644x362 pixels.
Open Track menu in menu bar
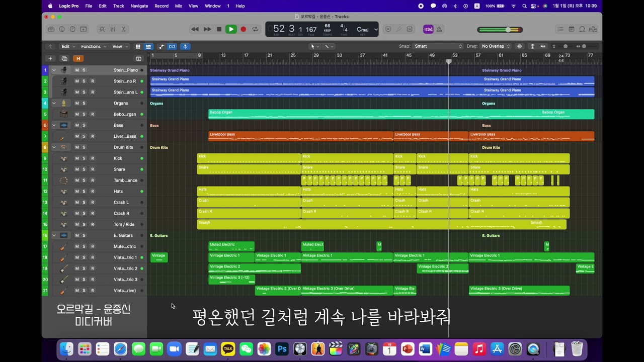(x=119, y=6)
